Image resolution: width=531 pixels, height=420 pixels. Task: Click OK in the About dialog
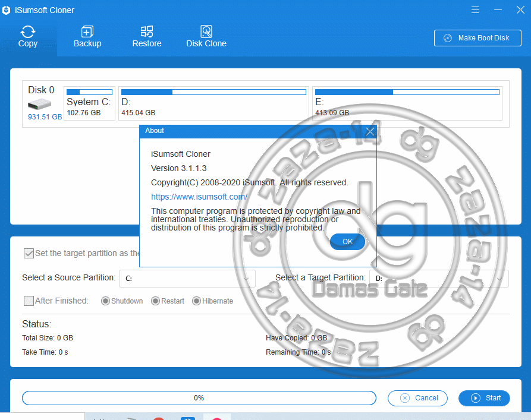tap(347, 242)
